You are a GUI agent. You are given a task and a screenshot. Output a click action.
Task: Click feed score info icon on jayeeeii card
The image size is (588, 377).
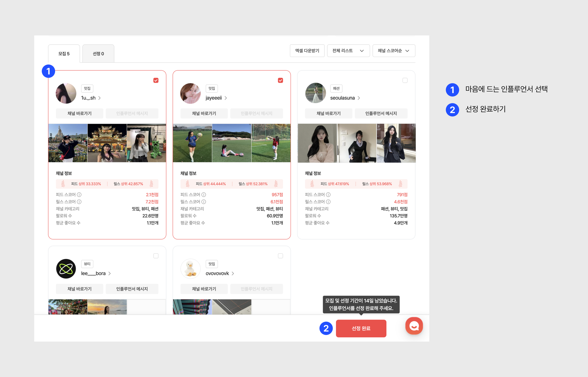tap(204, 195)
